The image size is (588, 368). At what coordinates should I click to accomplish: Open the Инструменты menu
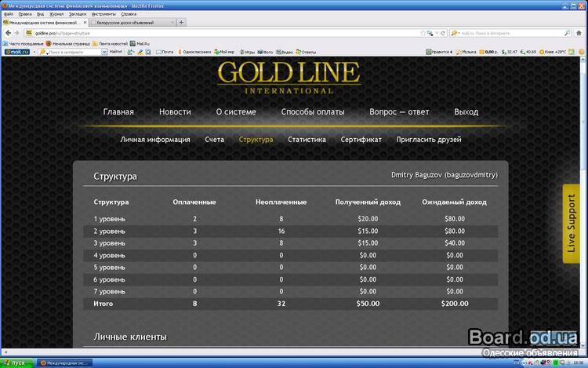(x=103, y=13)
